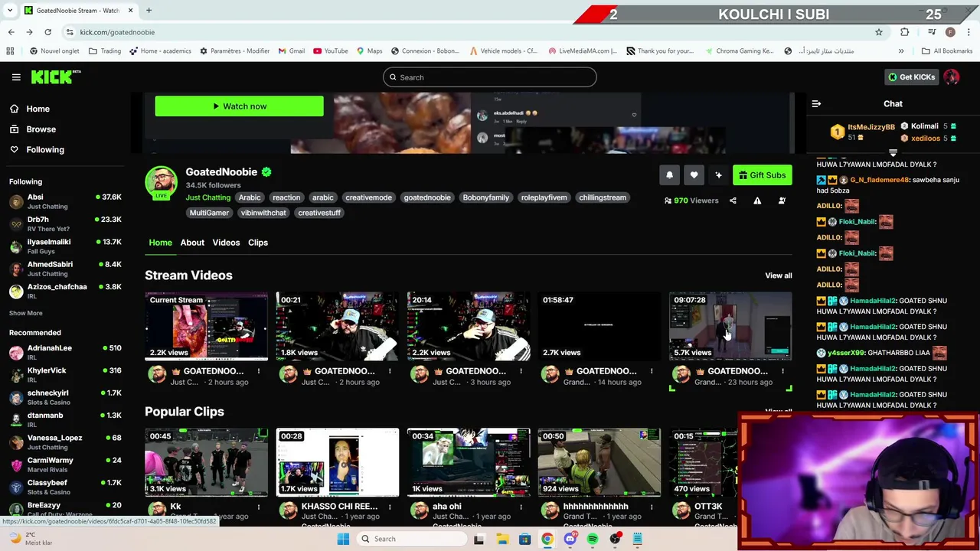Open OBS Studio from taskbar

click(615, 539)
